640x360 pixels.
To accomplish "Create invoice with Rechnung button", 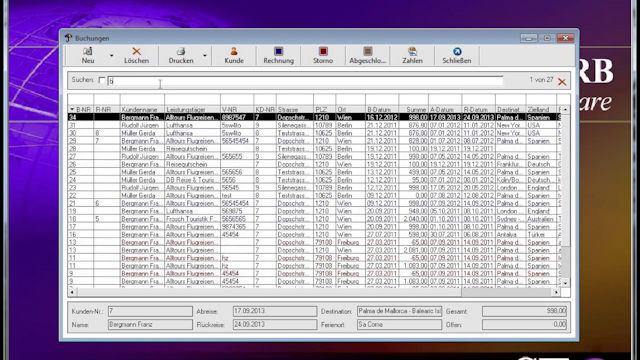I will click(278, 56).
